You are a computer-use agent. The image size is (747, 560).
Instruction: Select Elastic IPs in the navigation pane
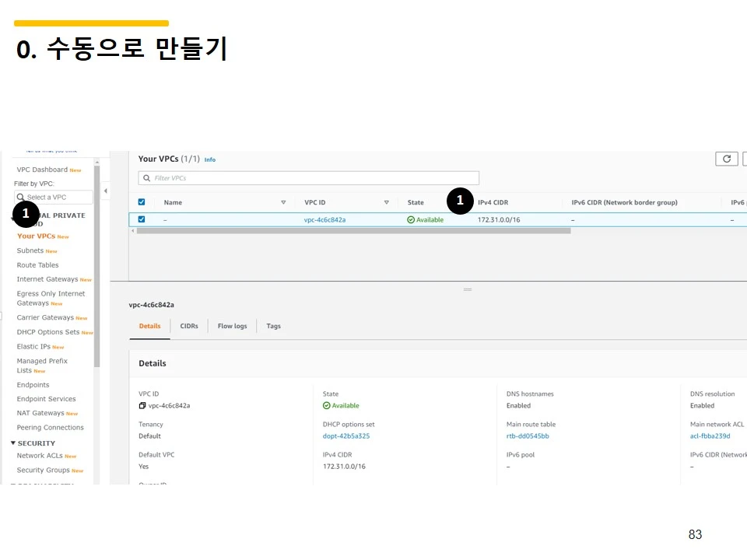point(34,346)
